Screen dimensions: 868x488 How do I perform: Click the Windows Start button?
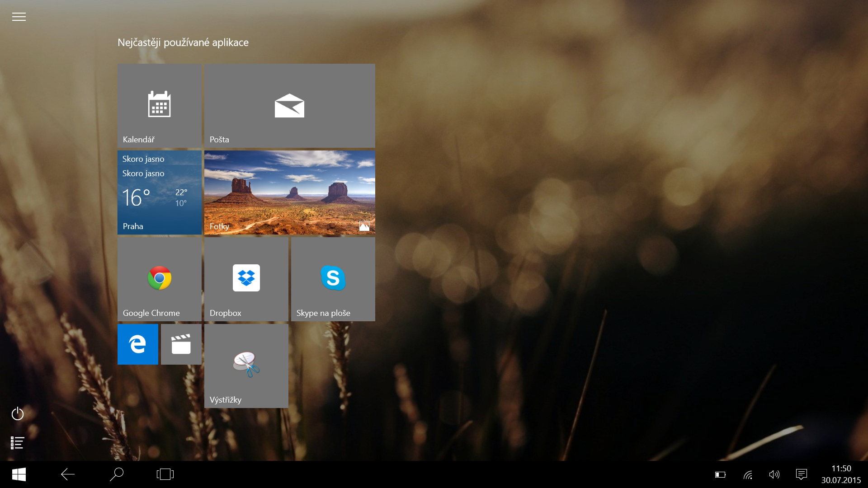19,474
